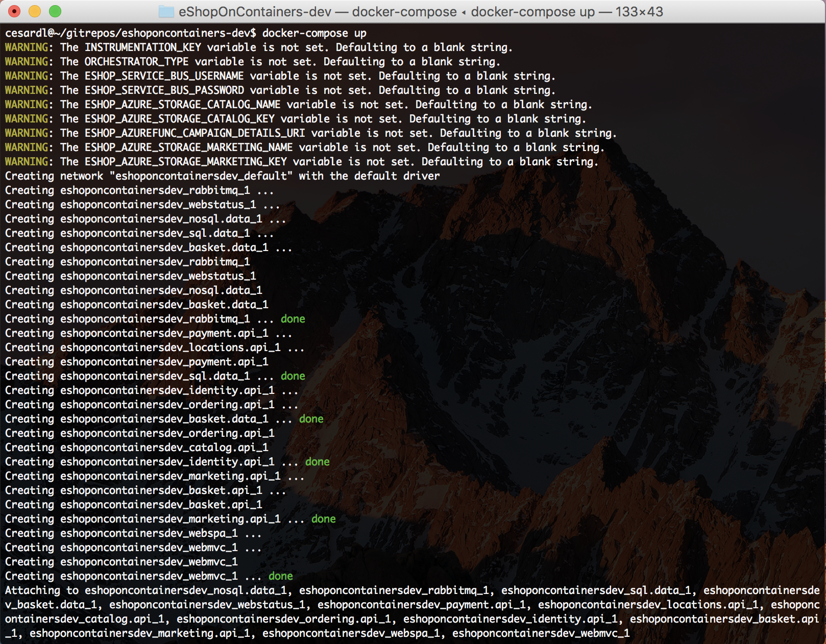The height and width of the screenshot is (644, 826).
Task: Click green 'done' after basket.data_1
Action: [x=311, y=419]
